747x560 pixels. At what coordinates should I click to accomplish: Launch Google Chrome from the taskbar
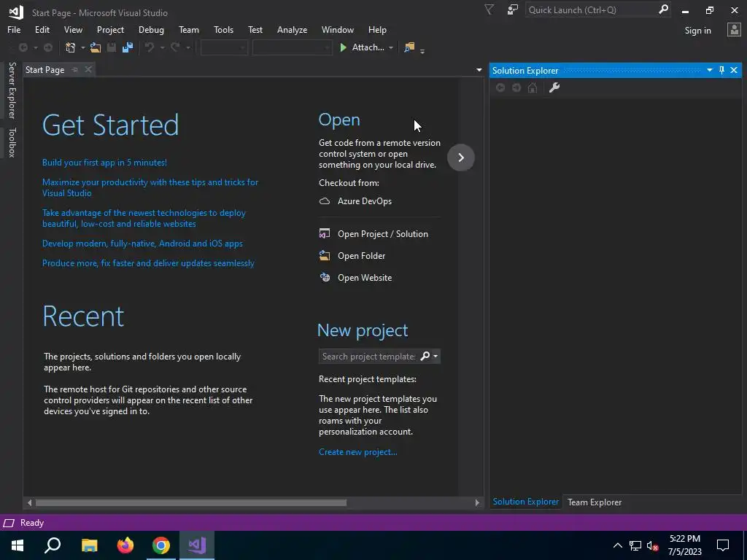(x=161, y=545)
